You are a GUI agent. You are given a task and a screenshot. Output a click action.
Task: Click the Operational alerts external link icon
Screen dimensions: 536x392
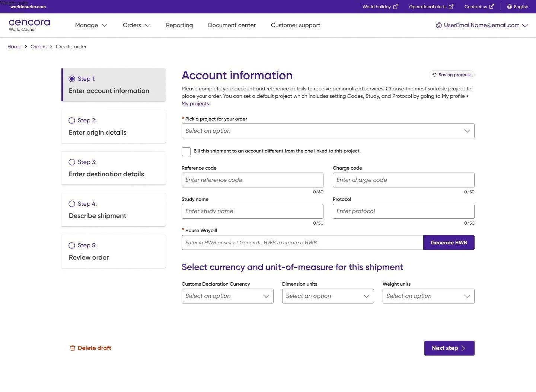[x=451, y=7]
